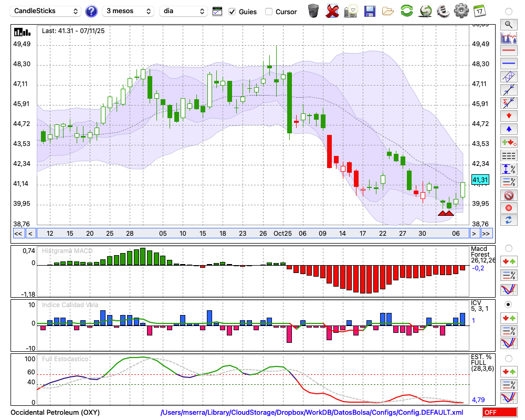525x420 pixels.
Task: Click the << scroll to start button
Action: pos(18,234)
